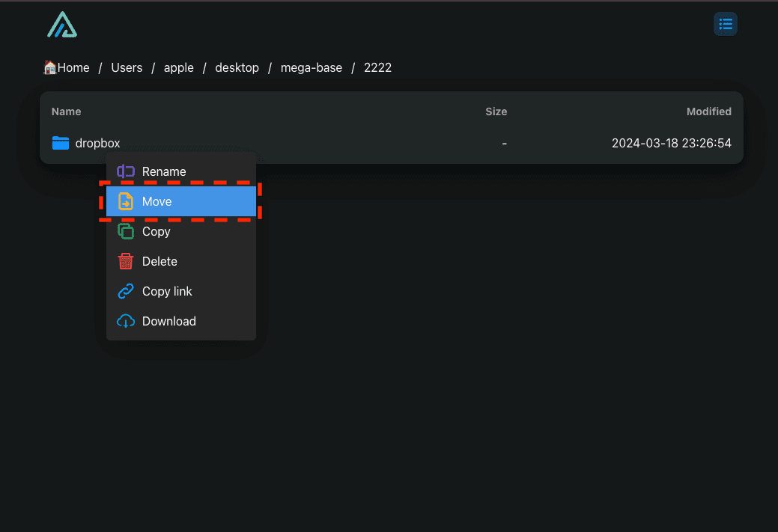Click the 2222 breadcrumb item
The image size is (778, 532).
coord(377,67)
